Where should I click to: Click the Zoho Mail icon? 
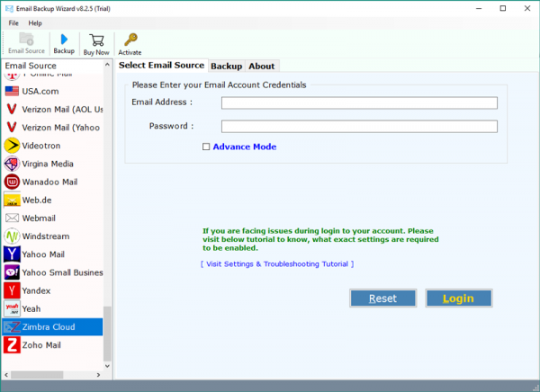pos(12,345)
